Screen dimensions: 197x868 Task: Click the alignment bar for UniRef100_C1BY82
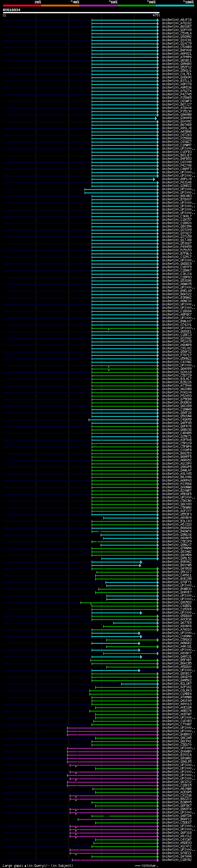pos(115,860)
